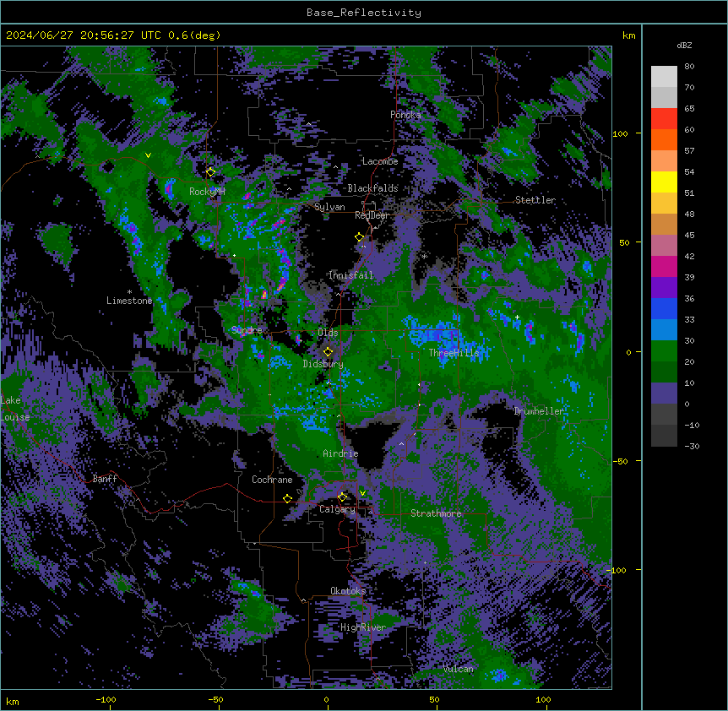Click the Banff label
The image size is (728, 711).
tap(105, 479)
